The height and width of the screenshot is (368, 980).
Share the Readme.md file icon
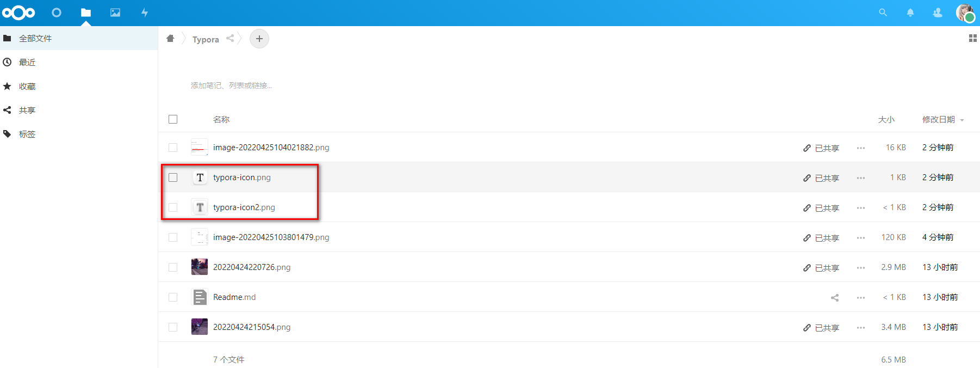click(835, 297)
